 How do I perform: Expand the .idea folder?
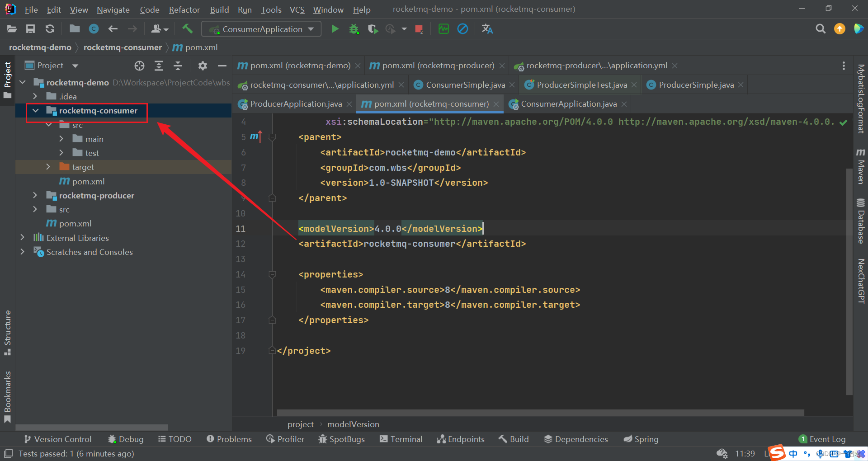click(35, 96)
